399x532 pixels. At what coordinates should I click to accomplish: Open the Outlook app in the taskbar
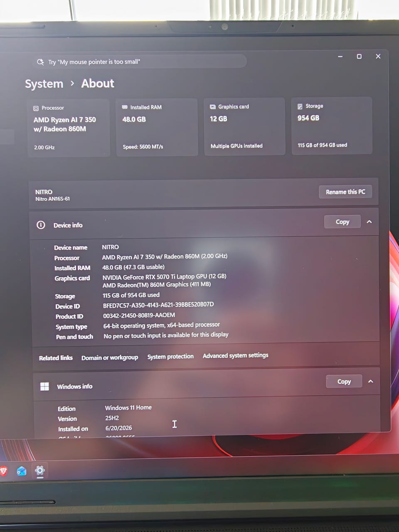(x=22, y=471)
